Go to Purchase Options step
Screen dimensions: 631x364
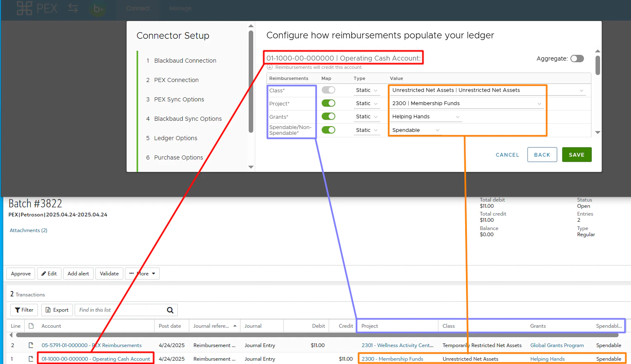pyautogui.click(x=179, y=157)
